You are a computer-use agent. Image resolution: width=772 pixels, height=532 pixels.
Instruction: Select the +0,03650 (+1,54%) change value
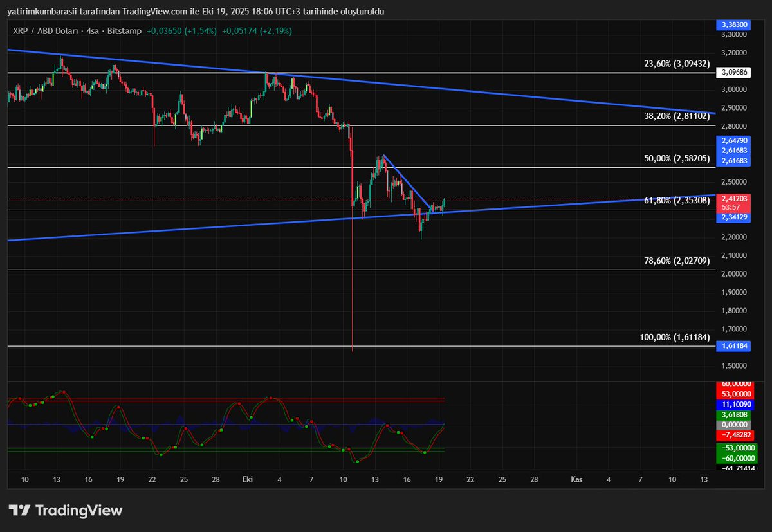point(180,30)
